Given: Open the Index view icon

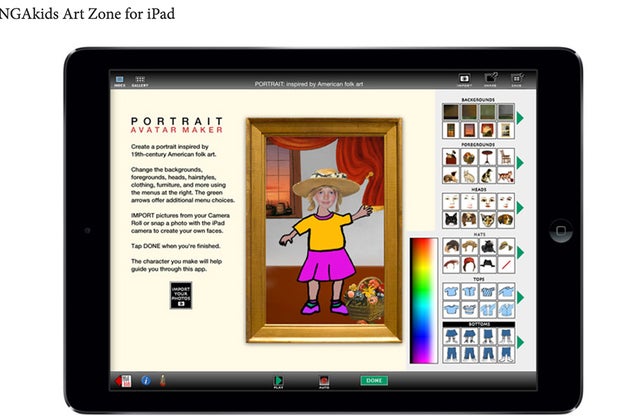Looking at the screenshot, I should click(x=119, y=81).
